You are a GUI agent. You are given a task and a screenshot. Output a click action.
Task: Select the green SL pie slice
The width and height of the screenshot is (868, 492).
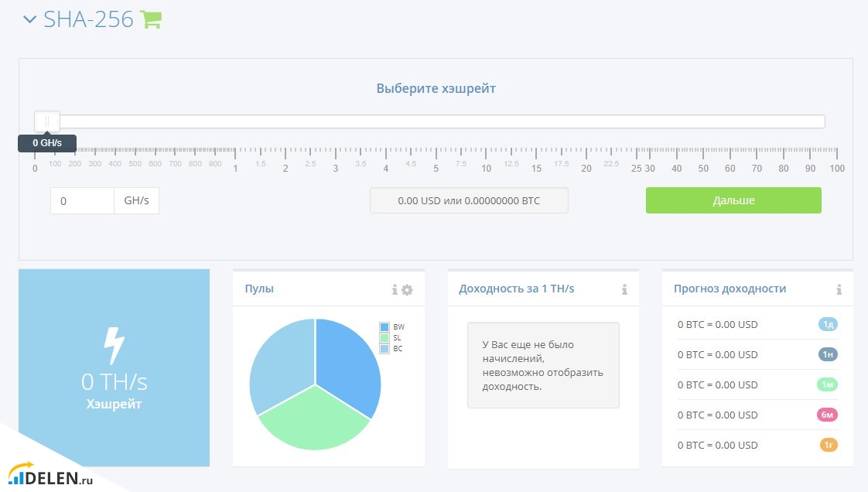314,419
